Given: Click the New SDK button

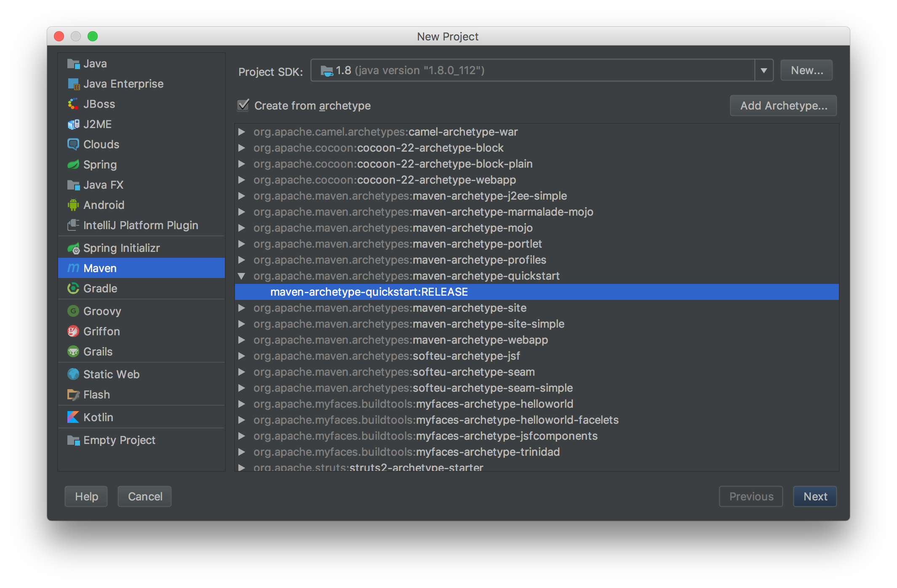Looking at the screenshot, I should 806,70.
